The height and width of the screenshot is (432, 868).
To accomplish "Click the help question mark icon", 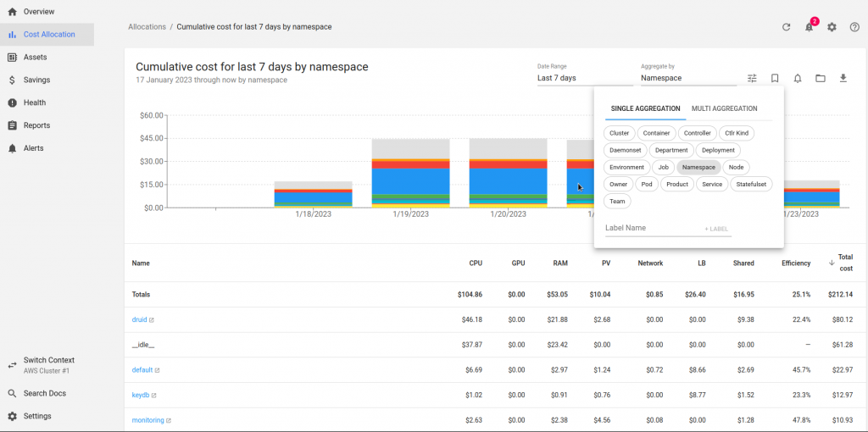I will pos(854,26).
